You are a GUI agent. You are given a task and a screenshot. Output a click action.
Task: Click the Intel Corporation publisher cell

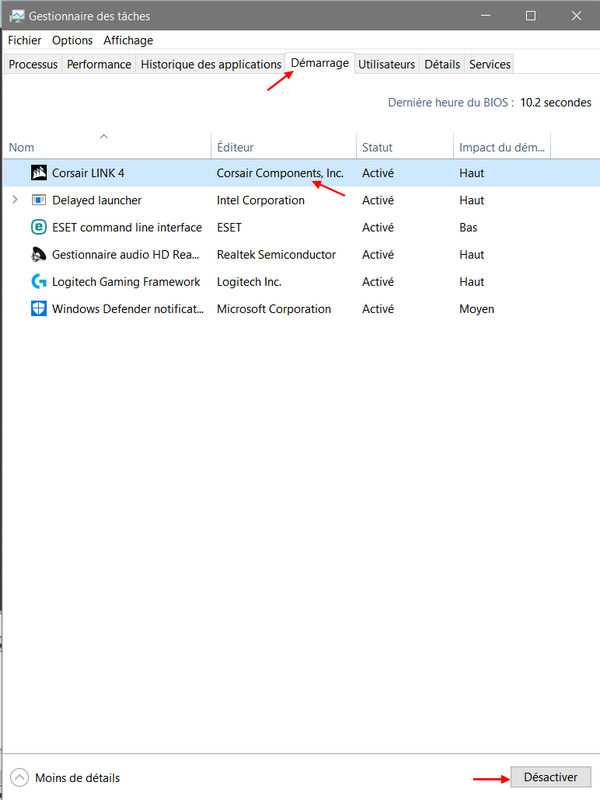click(261, 200)
